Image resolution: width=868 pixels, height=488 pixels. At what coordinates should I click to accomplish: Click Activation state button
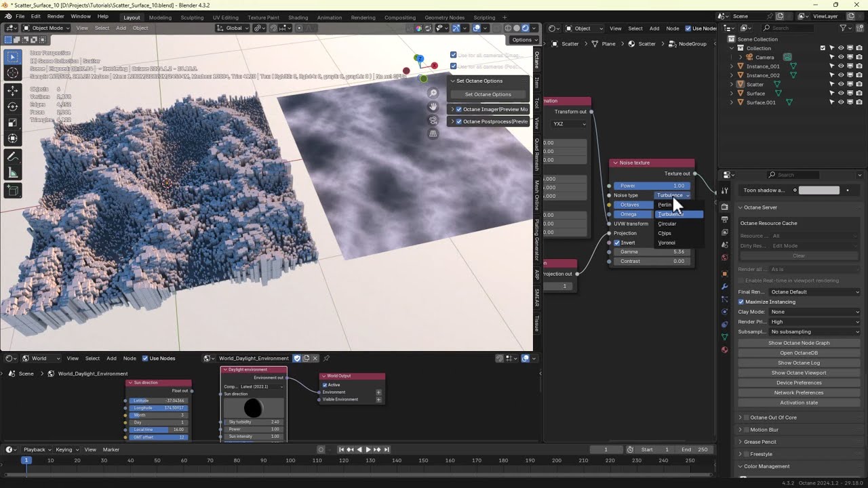799,403
